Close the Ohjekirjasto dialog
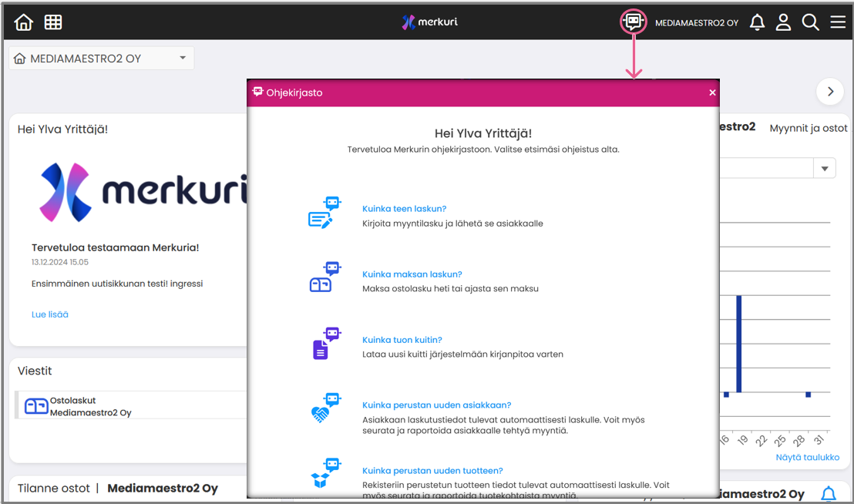The image size is (854, 504). pyautogui.click(x=712, y=92)
